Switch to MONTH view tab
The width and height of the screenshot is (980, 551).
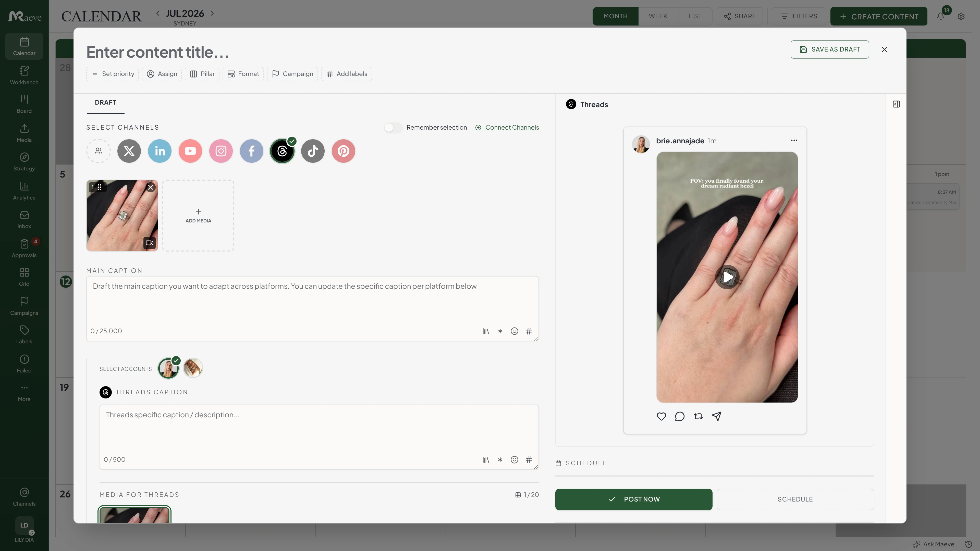pos(615,16)
